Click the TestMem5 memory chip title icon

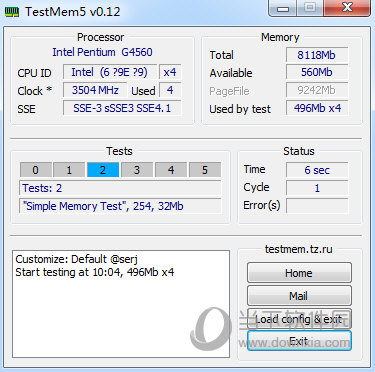coord(12,12)
